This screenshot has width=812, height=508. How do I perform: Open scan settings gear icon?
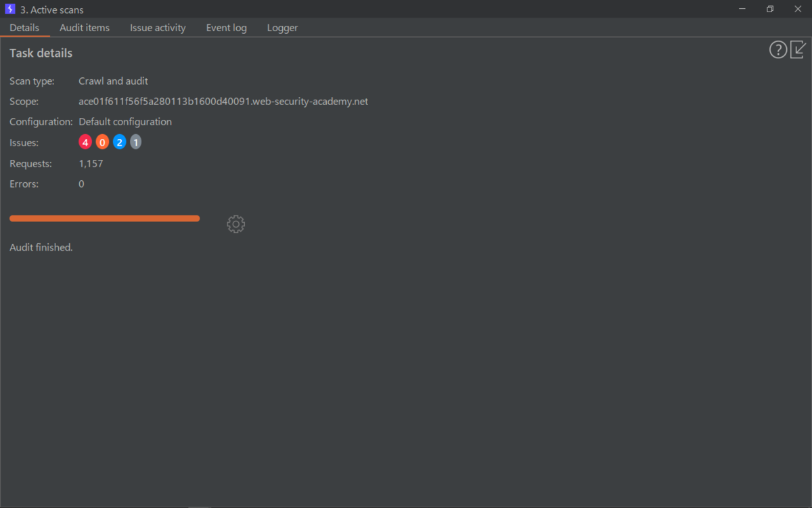coord(235,224)
